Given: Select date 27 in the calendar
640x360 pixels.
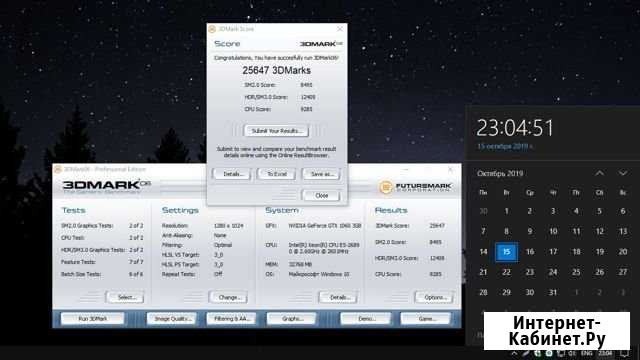Looking at the screenshot, I should click(623, 272).
